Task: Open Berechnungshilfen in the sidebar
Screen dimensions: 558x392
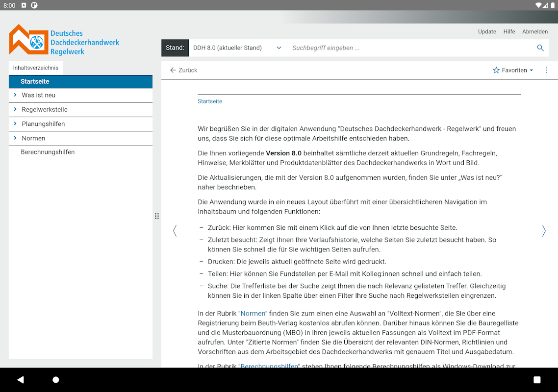Action: [48, 152]
